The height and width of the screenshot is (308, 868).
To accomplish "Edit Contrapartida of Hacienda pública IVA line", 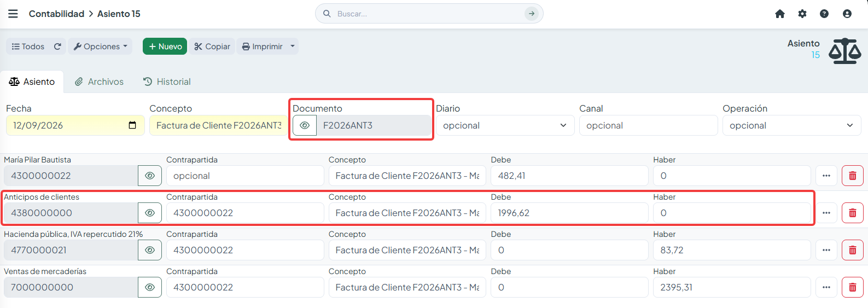I will 245,250.
